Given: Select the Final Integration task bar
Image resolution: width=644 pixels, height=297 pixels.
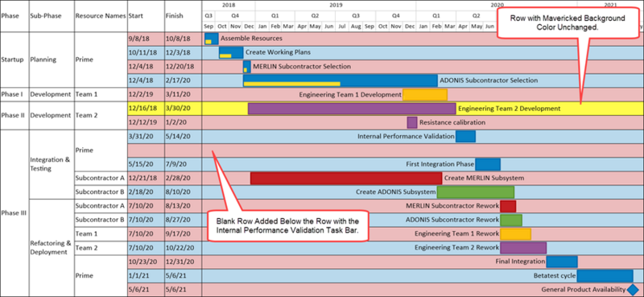Looking at the screenshot, I should [x=562, y=262].
